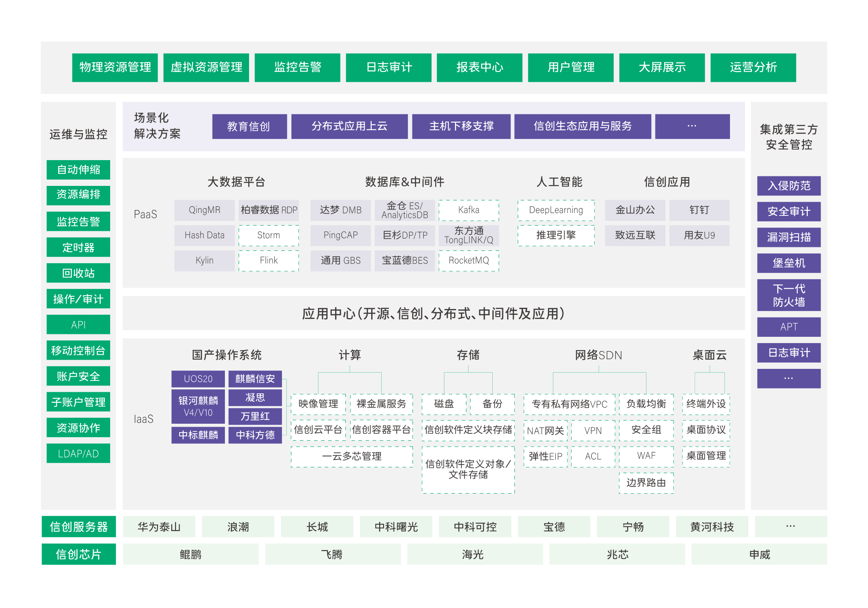Viewport: 868px width, 608px height.
Task: Click the VPN box
Action: click(593, 430)
